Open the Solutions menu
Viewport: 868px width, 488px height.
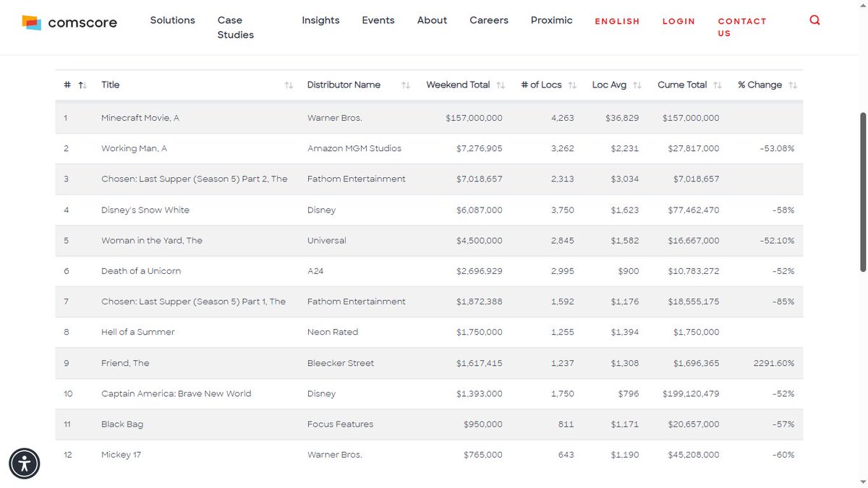pos(172,20)
